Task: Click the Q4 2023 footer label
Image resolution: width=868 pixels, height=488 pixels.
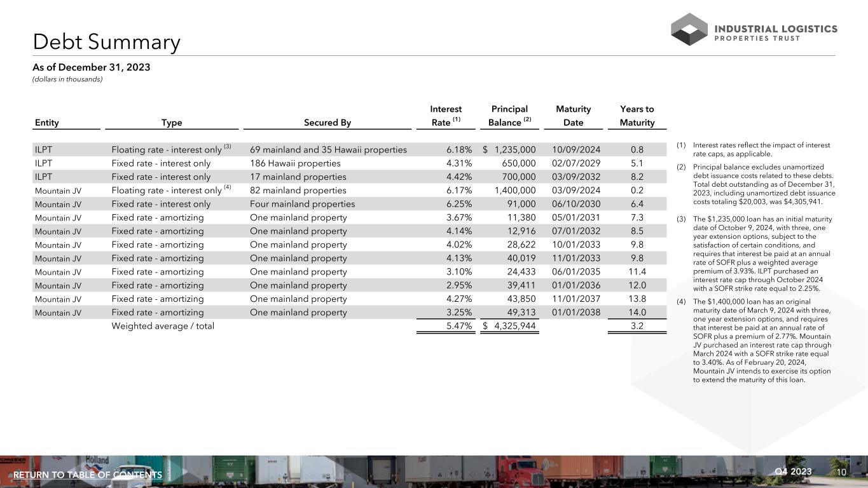Action: [x=794, y=471]
